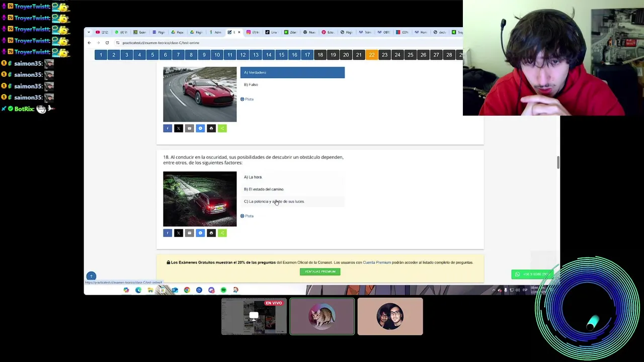
Task: Switch to the WhatsApp browser tab
Action: (x=120, y=32)
